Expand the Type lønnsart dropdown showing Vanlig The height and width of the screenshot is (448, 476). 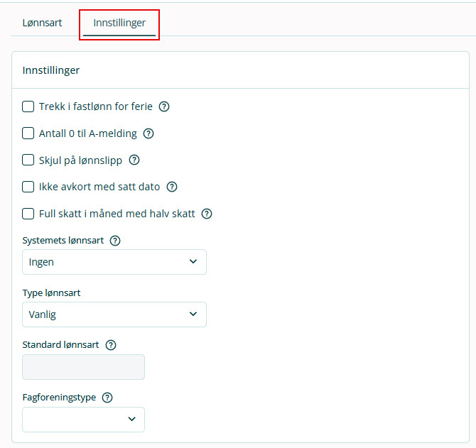point(114,315)
